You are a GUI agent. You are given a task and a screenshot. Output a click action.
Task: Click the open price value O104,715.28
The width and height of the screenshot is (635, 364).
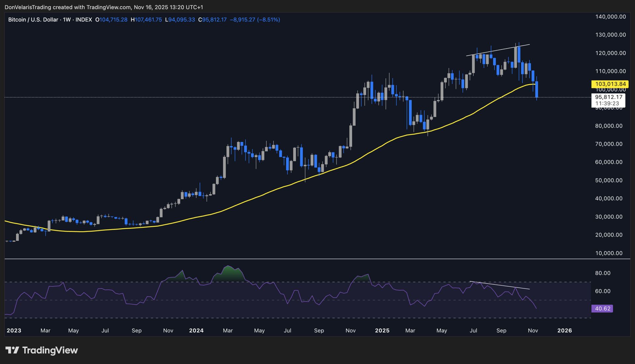click(x=111, y=20)
